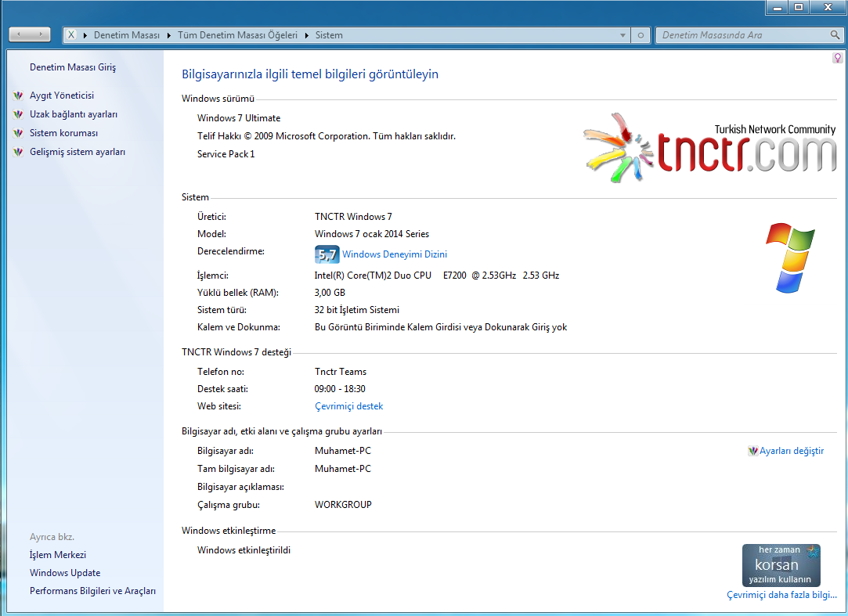
Task: Open the address bar history dropdown
Action: pos(622,35)
